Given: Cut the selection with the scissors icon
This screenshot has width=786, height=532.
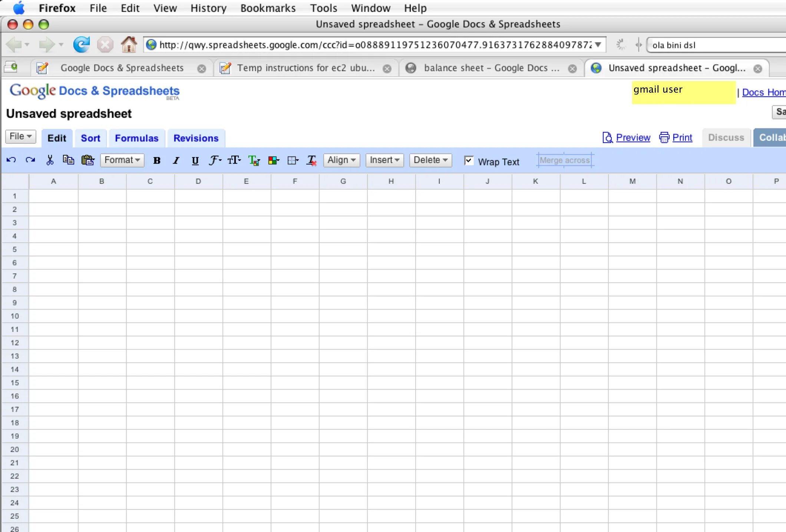Looking at the screenshot, I should coord(50,160).
